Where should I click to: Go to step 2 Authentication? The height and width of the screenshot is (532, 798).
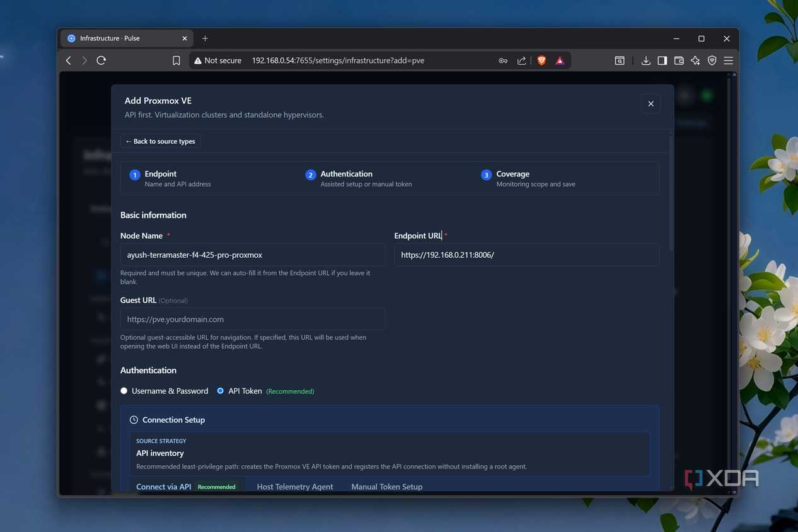click(x=359, y=178)
